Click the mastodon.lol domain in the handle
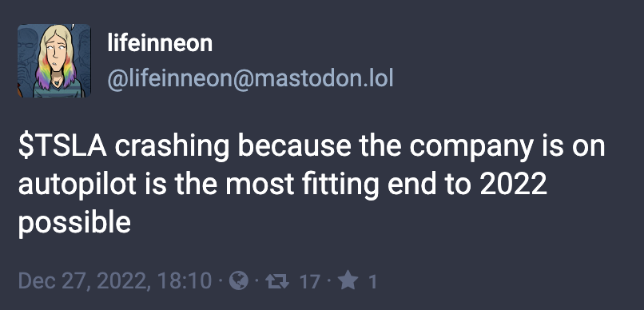 tap(324, 78)
